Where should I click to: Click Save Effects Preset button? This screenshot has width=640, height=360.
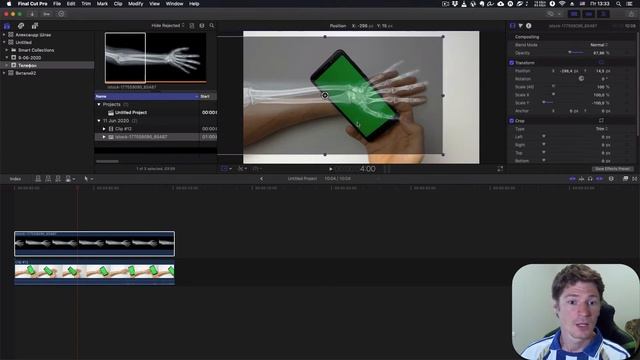(612, 169)
